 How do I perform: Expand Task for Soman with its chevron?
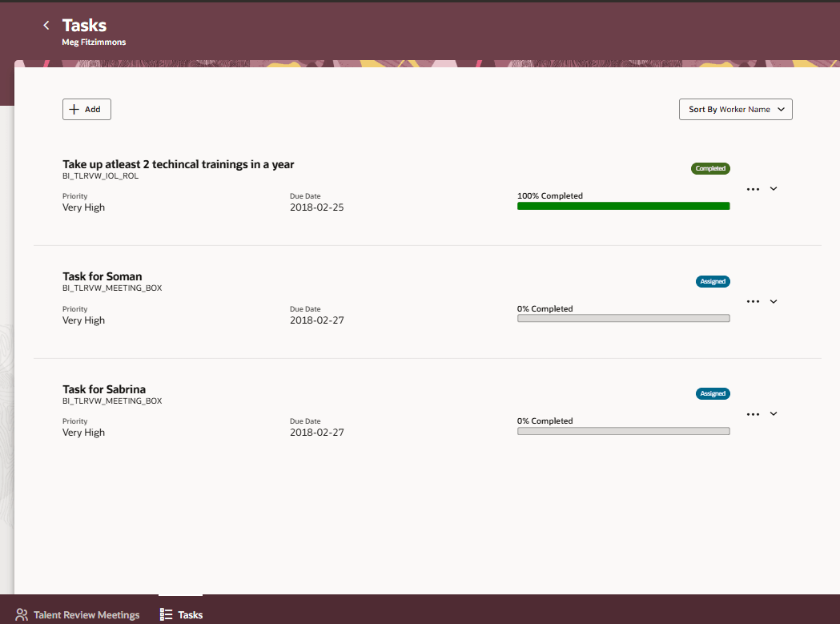pos(774,301)
